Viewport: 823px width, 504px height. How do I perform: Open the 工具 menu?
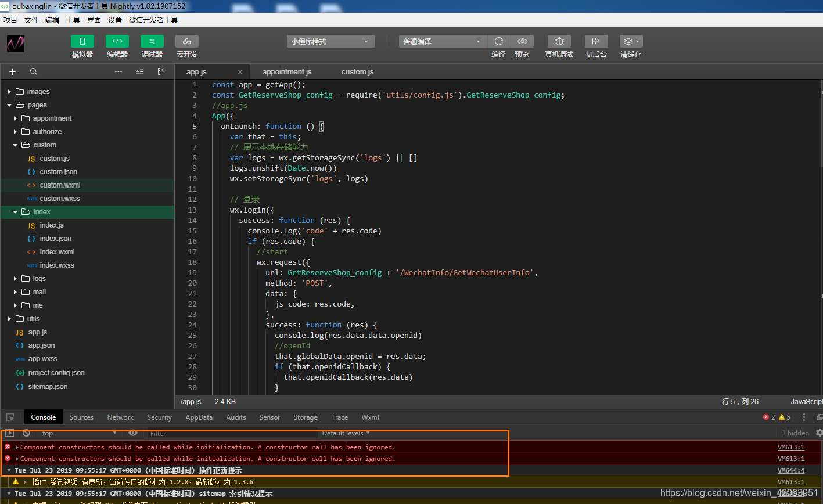[73, 20]
